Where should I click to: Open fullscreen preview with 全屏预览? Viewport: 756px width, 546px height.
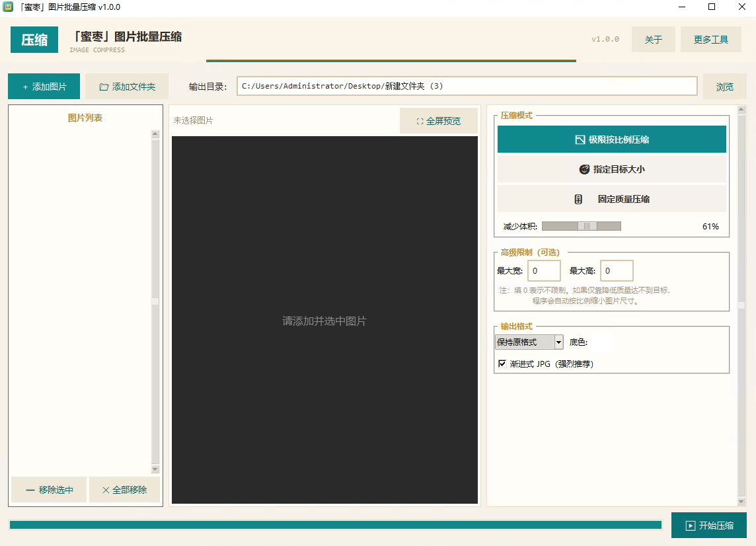point(438,120)
